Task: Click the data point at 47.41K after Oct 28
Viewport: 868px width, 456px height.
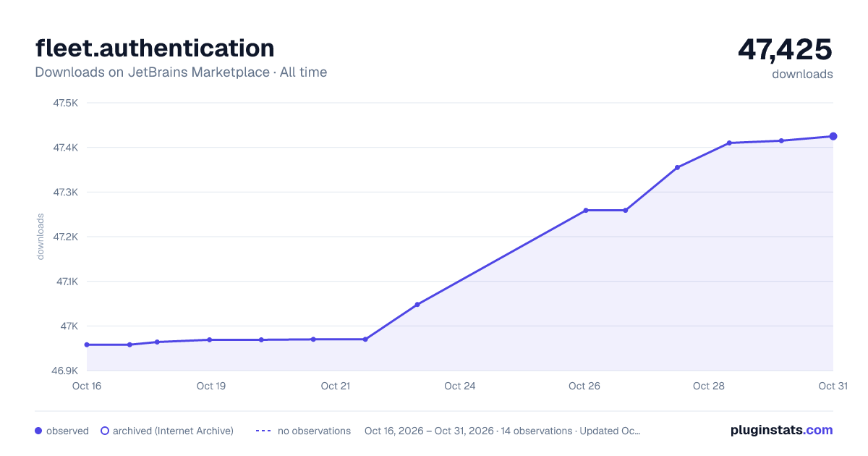Action: [729, 143]
